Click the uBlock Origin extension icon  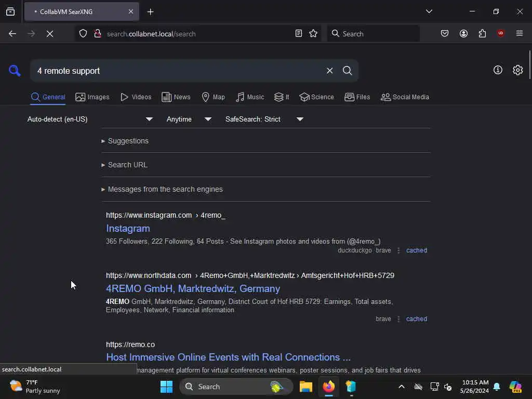click(500, 33)
